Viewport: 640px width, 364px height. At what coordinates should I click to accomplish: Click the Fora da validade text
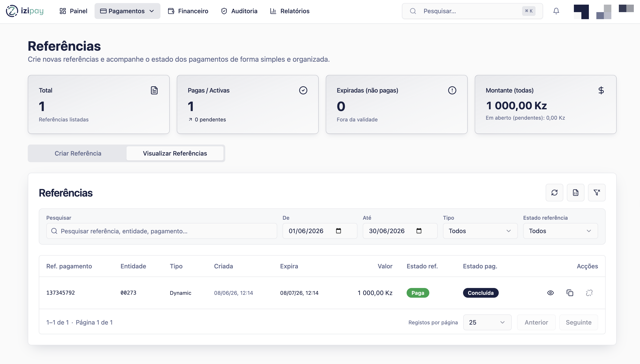[x=357, y=119]
